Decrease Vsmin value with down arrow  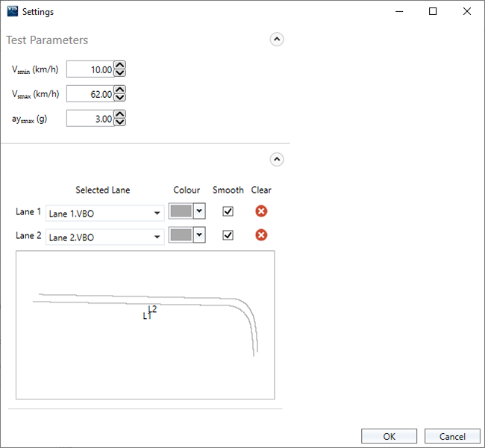click(120, 73)
